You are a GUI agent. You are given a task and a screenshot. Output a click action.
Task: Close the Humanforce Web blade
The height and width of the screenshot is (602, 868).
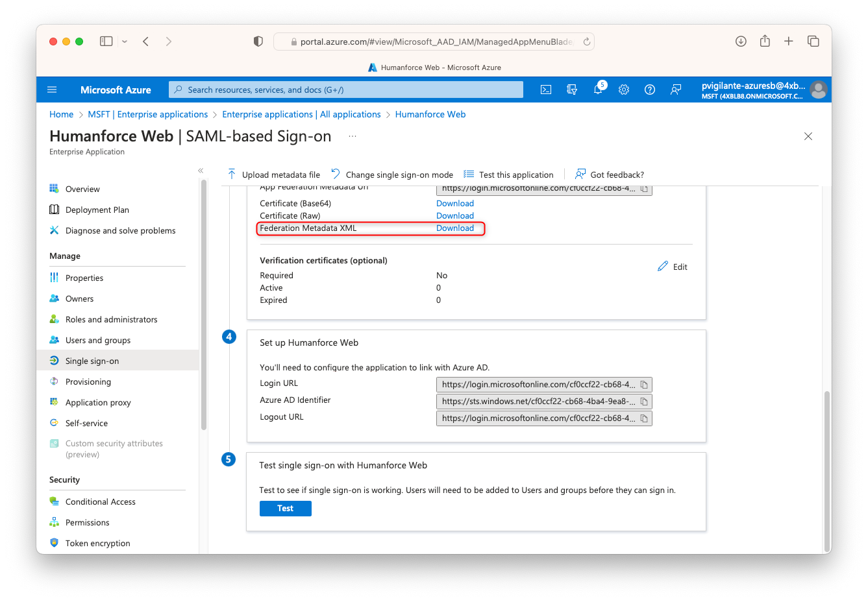pos(808,136)
